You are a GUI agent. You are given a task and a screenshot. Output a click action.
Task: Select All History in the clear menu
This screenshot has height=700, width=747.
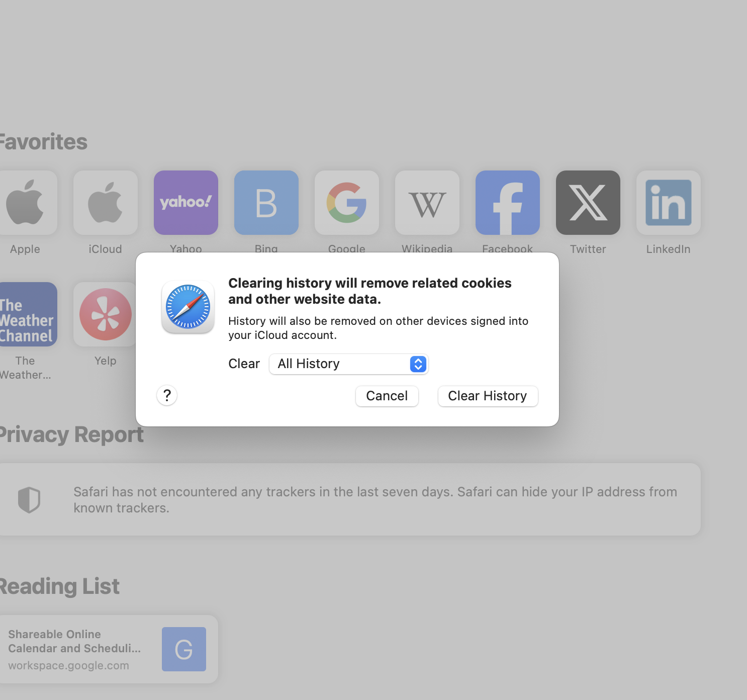point(309,364)
